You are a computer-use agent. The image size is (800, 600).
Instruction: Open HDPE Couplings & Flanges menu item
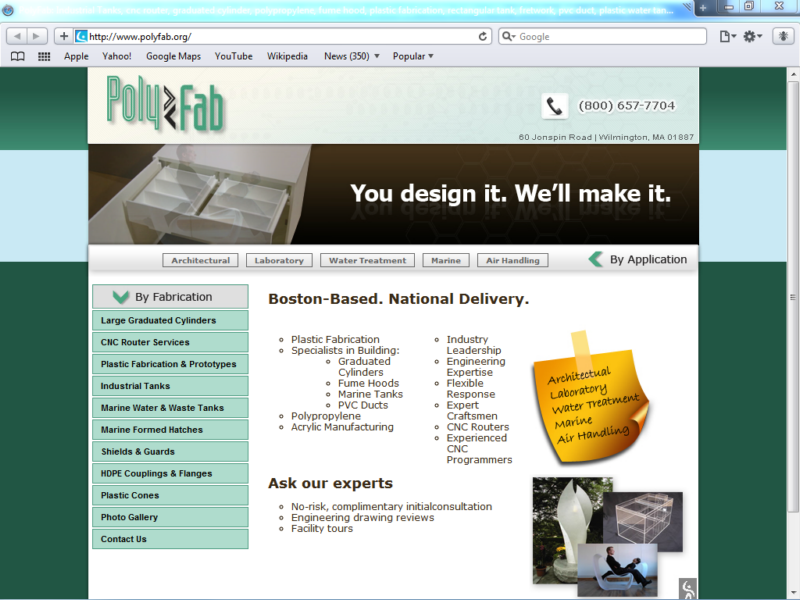[x=170, y=473]
